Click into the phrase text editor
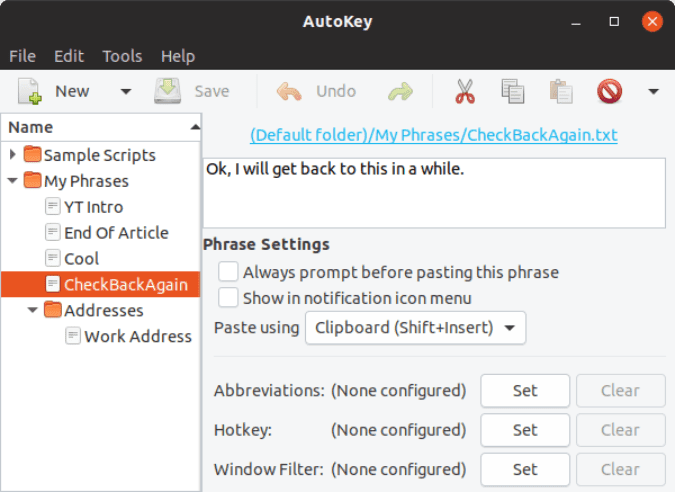 coord(434,193)
